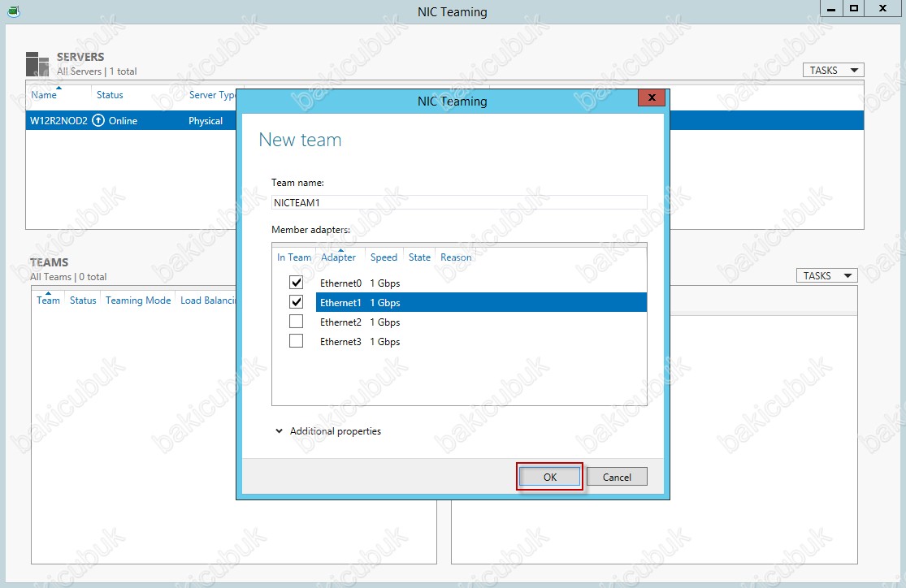Close the NIC Teaming dialog with red X
The height and width of the screenshot is (588, 906).
point(652,97)
